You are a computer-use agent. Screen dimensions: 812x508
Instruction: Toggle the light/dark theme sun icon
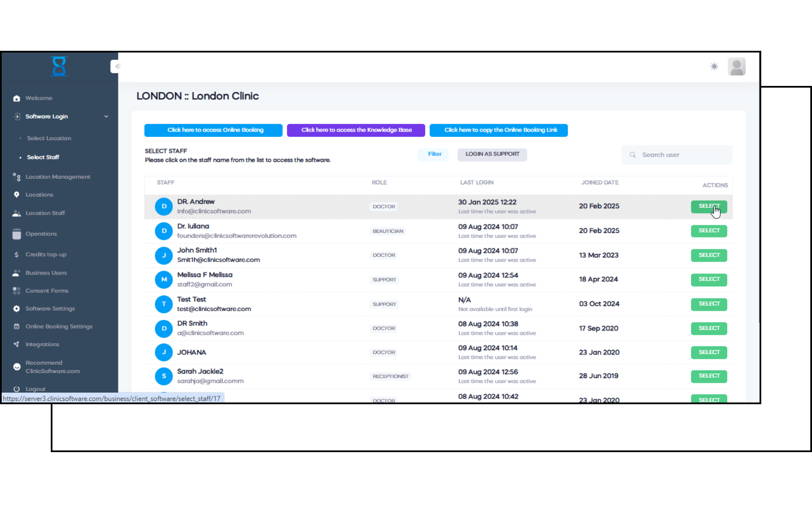[x=714, y=66]
